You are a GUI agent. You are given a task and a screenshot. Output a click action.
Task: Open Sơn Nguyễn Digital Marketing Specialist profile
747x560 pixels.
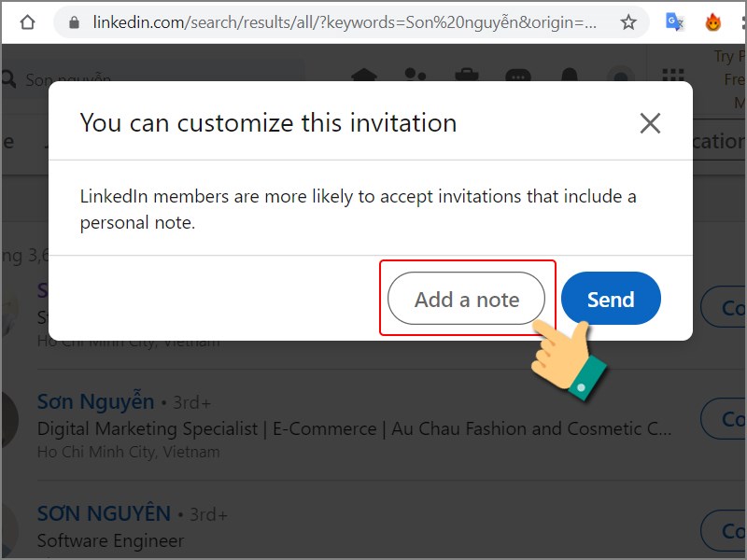96,401
